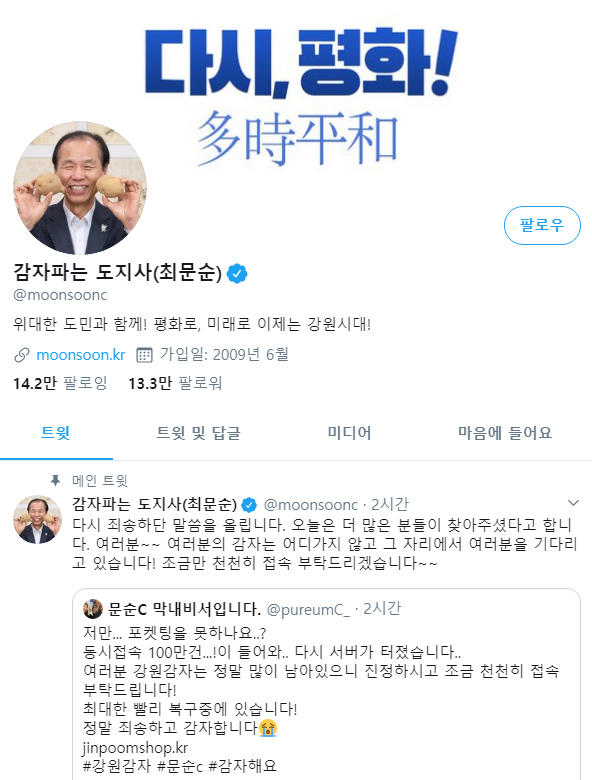Click the small avatar on the pinned tweet
This screenshot has width=592, height=780.
click(x=37, y=519)
